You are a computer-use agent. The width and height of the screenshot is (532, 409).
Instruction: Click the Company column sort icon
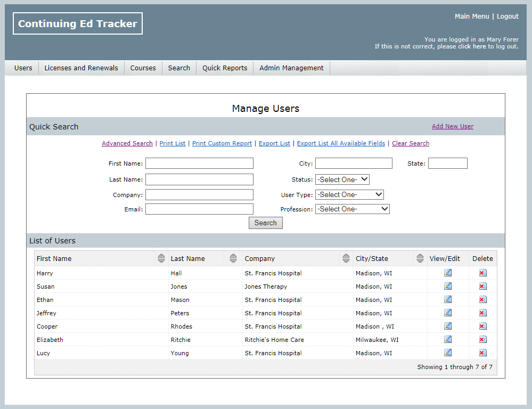tap(346, 258)
